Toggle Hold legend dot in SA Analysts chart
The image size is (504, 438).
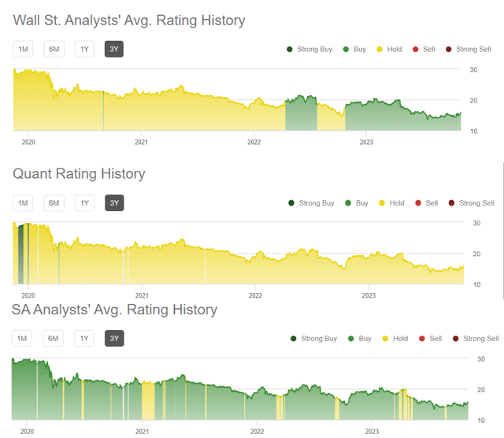[384, 339]
